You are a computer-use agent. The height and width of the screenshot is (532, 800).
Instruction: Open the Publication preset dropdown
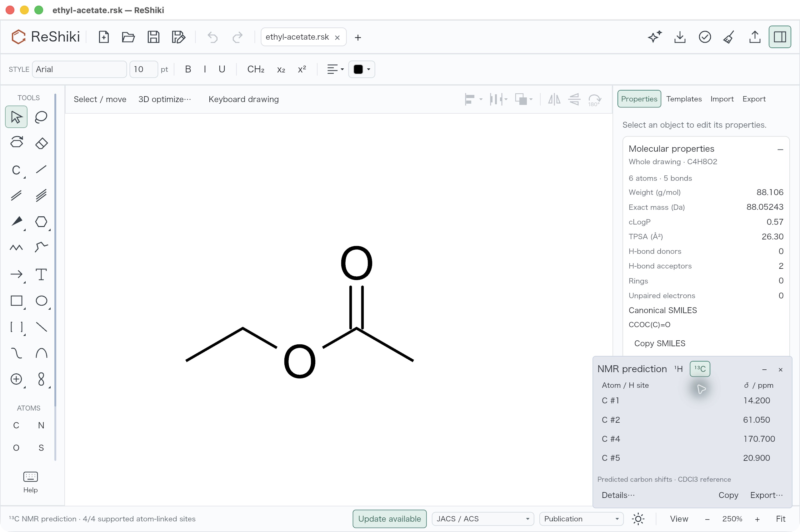pos(581,519)
